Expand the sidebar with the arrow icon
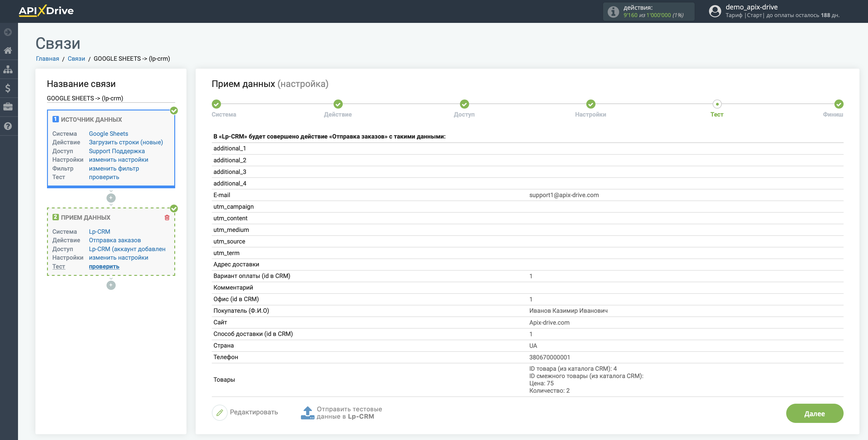 coord(8,32)
